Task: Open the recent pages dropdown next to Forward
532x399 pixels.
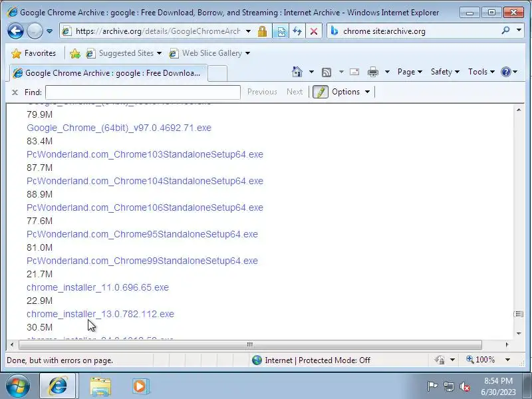Action: coord(49,31)
